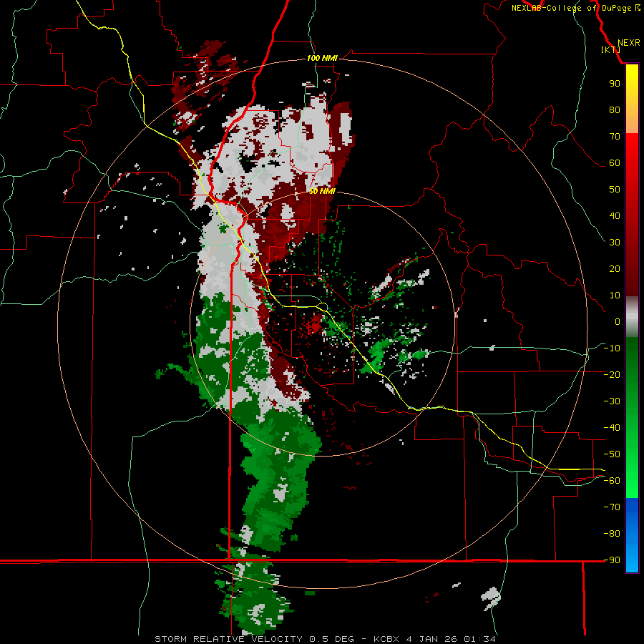
Task: Click the -30 knot scale label
Action: click(x=612, y=401)
